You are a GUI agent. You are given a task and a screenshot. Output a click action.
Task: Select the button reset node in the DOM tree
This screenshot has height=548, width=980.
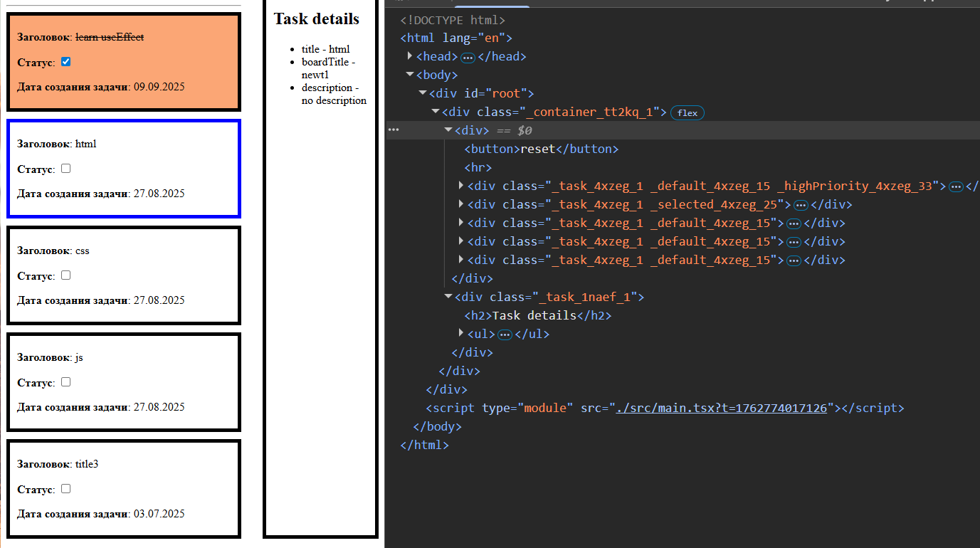click(x=541, y=149)
